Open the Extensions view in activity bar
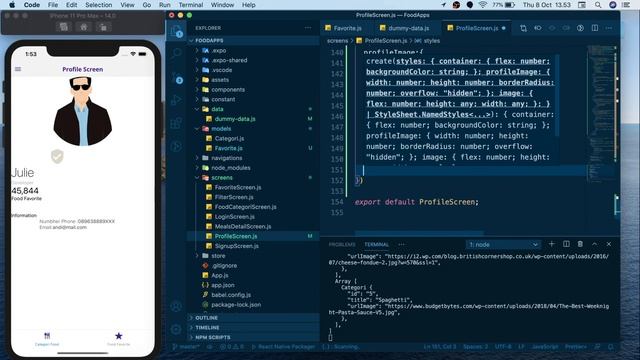 click(x=176, y=123)
